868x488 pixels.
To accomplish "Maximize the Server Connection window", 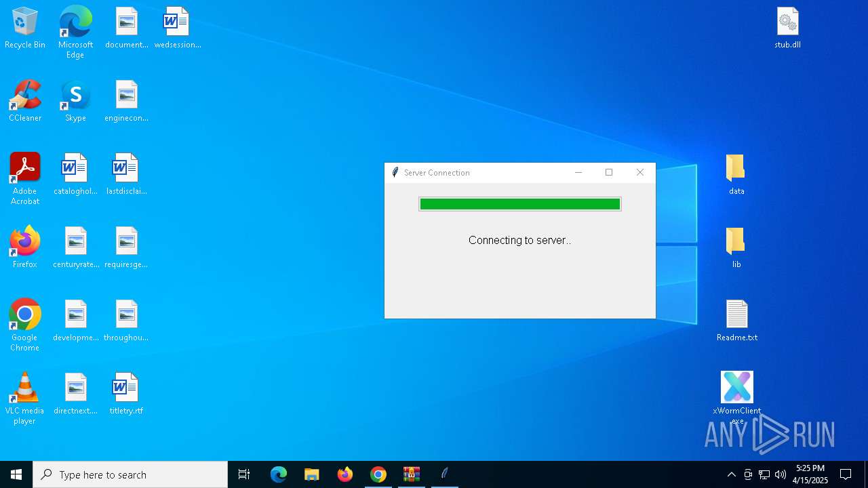I will click(609, 173).
